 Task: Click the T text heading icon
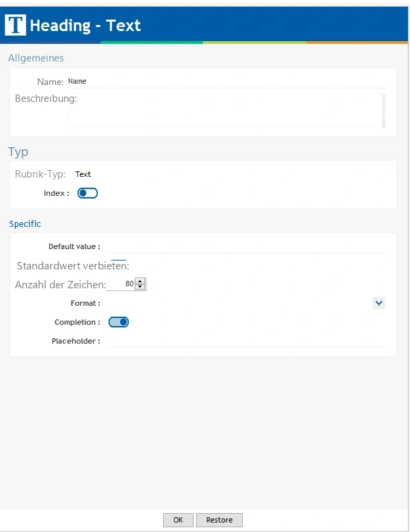pos(16,25)
